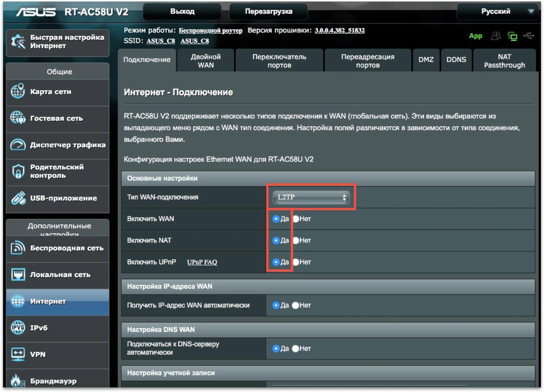Click the IPv6 globe icon

[x=18, y=328]
